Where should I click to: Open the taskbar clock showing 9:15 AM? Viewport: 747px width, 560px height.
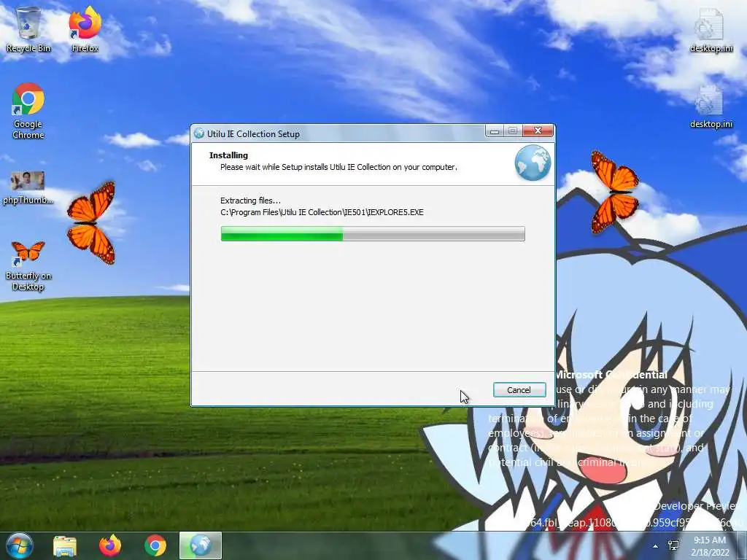(x=710, y=546)
